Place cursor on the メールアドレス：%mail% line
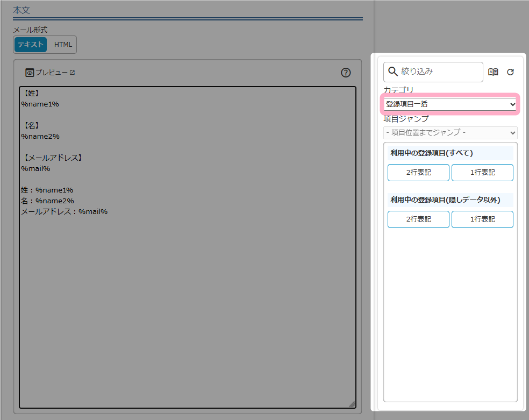Screen dimensions: 529x420 tap(64, 211)
